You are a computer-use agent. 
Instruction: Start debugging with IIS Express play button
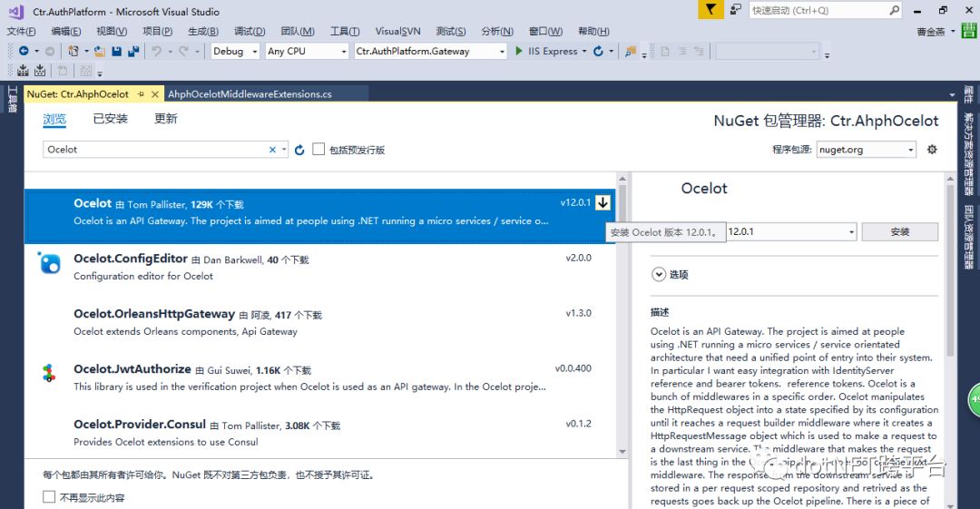519,52
